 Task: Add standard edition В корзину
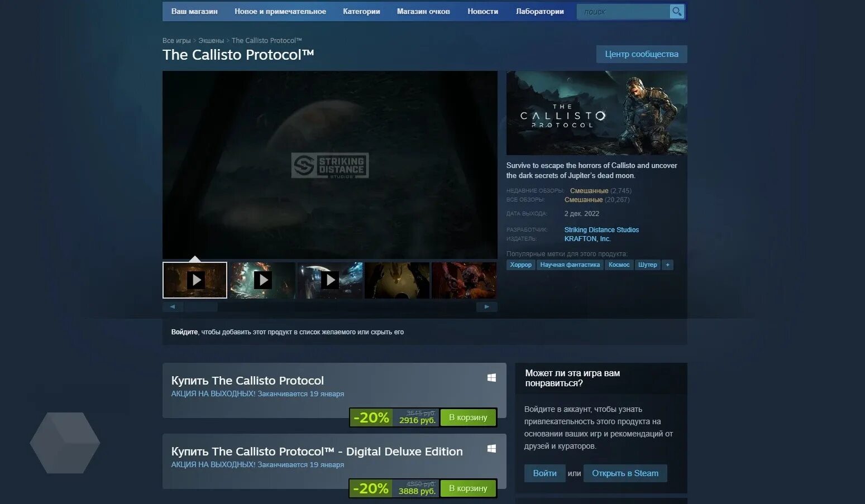(x=468, y=417)
